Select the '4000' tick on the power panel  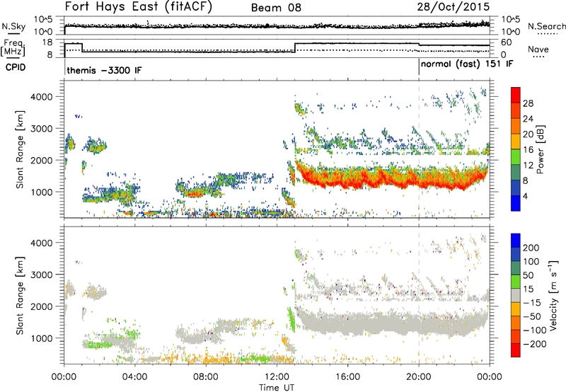(41, 97)
